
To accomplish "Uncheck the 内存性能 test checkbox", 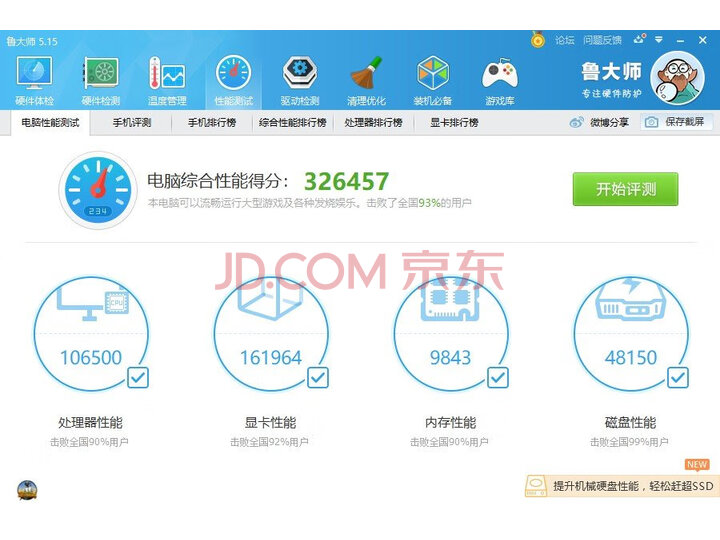I will 498,378.
